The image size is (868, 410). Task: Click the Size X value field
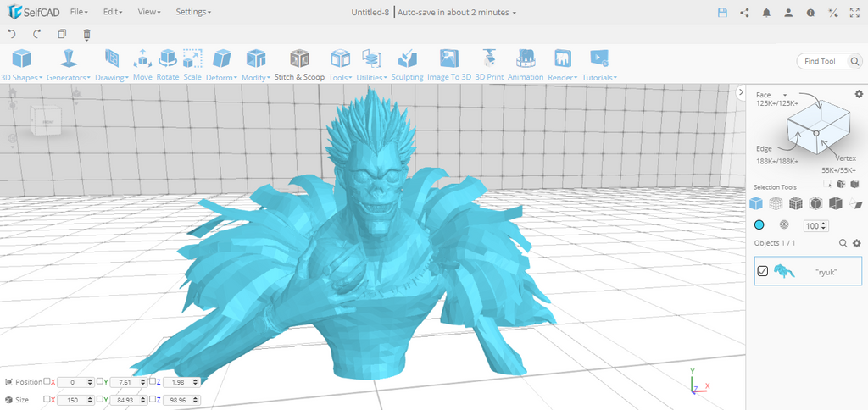(x=75, y=400)
